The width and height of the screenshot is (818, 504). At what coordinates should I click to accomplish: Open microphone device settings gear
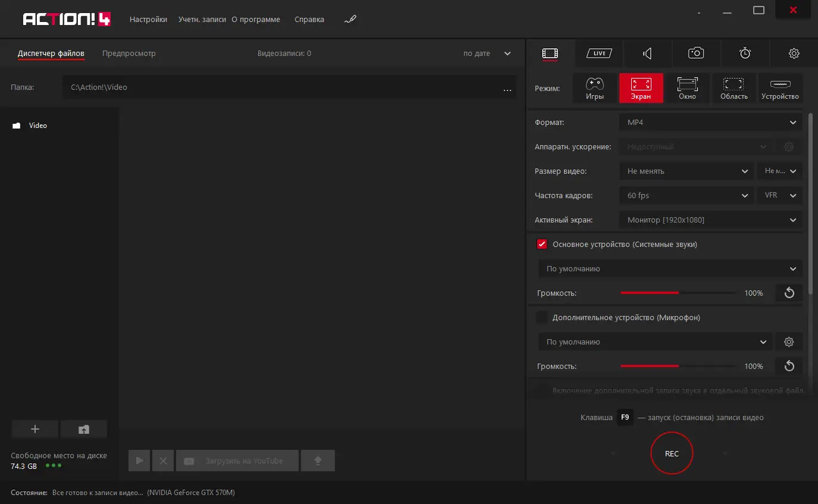[789, 342]
